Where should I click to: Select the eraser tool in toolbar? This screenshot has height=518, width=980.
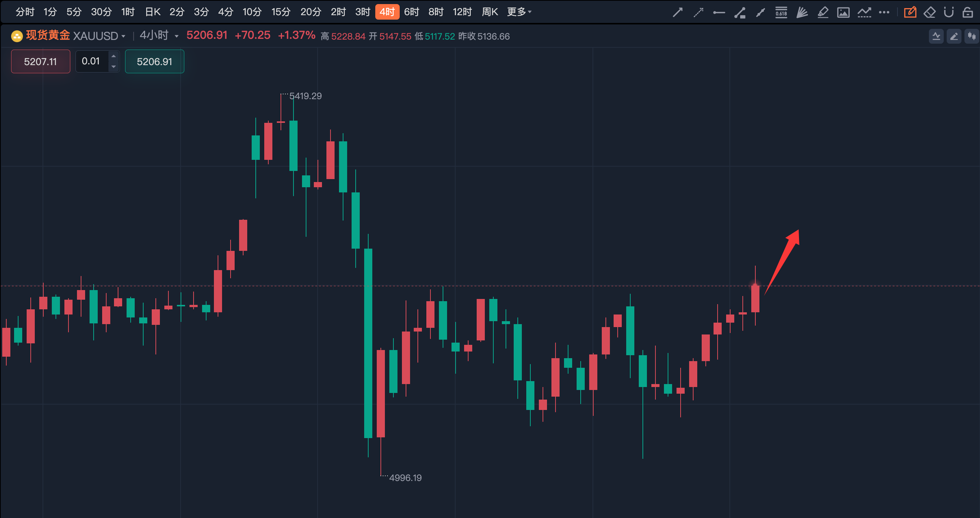[x=929, y=13]
